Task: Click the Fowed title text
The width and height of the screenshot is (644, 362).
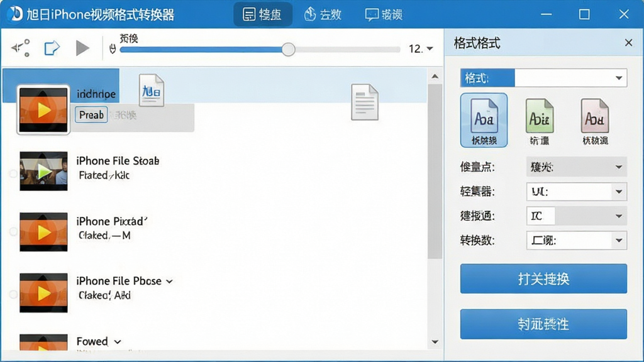Action: (x=92, y=341)
